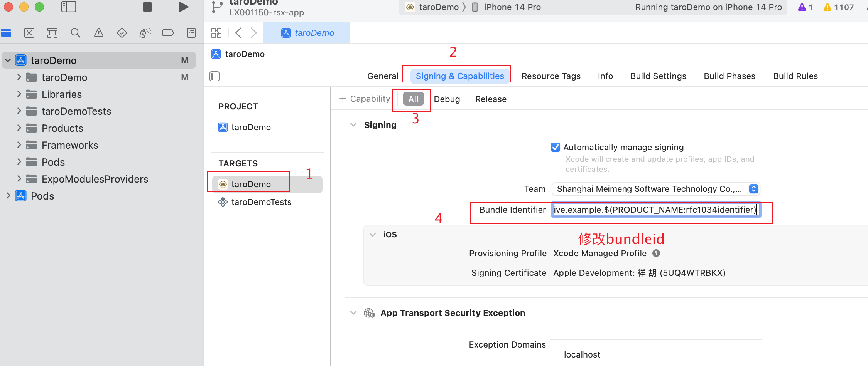Click the related items grid icon

point(216,33)
